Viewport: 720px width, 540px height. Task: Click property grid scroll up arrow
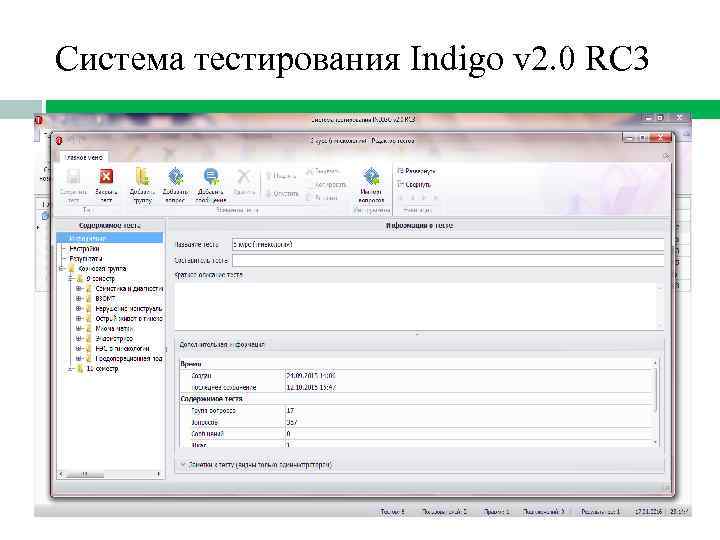pyautogui.click(x=656, y=363)
